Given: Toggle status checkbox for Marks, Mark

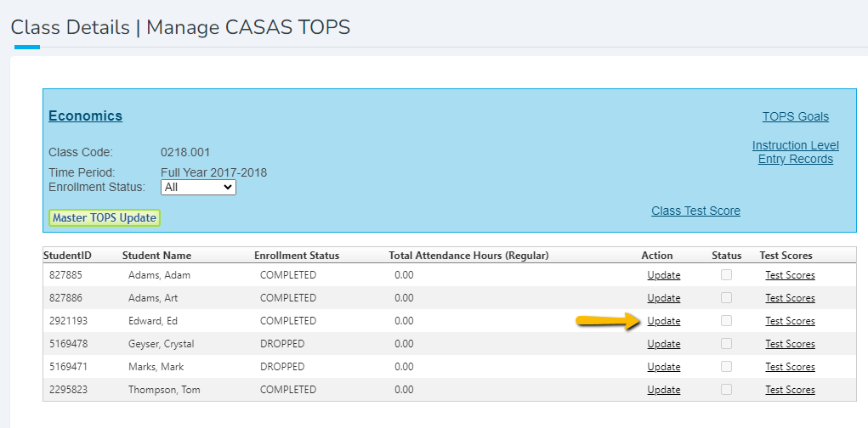Looking at the screenshot, I should tap(726, 367).
